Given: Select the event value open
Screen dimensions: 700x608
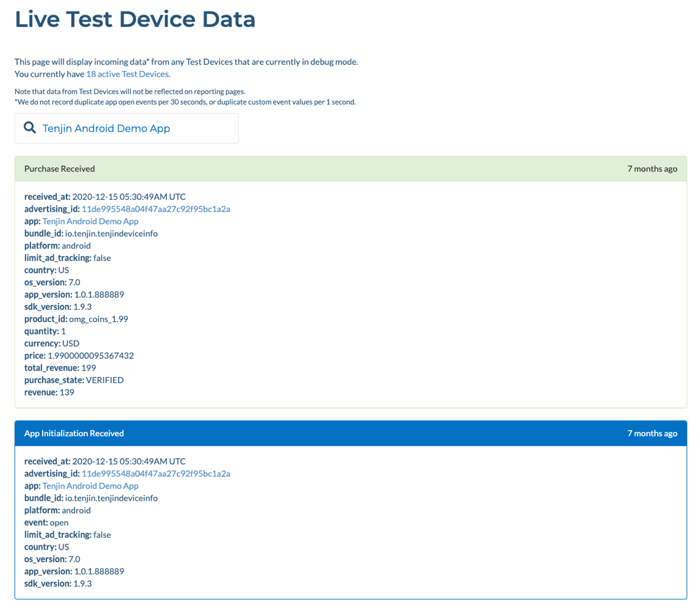Looking at the screenshot, I should tap(59, 523).
